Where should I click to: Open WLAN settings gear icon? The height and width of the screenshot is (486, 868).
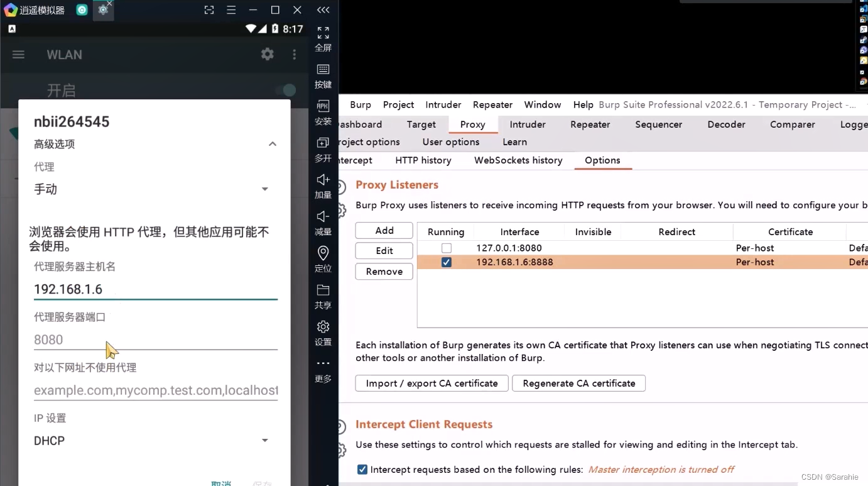[x=268, y=54]
